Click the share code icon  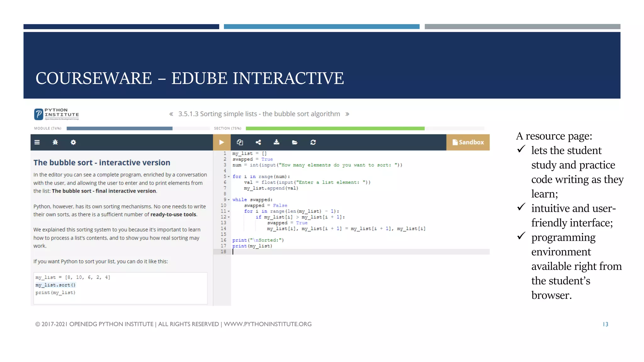click(258, 142)
